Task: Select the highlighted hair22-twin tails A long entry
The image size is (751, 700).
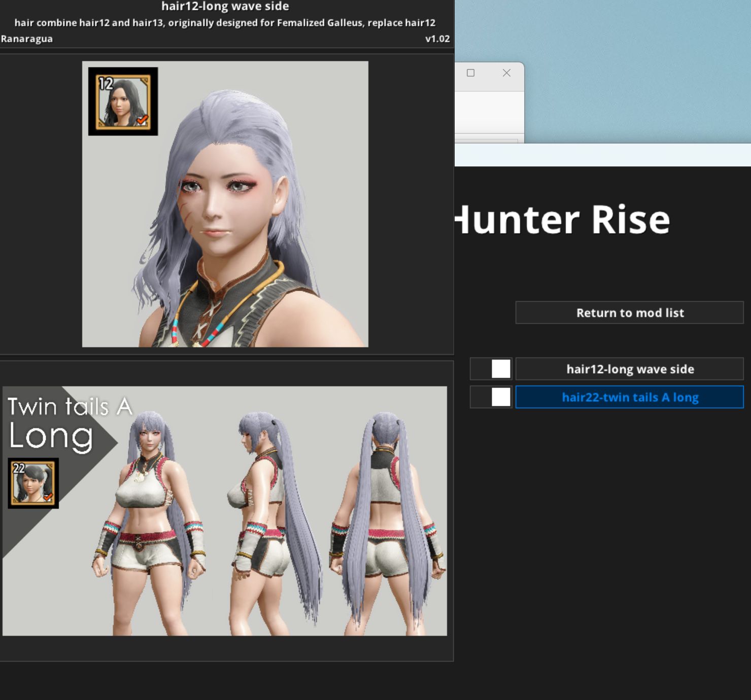Action: pos(629,397)
